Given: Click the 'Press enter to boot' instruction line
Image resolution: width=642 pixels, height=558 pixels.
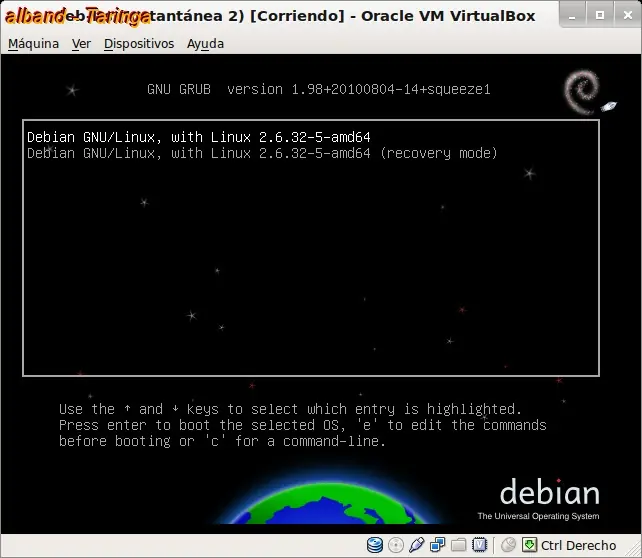Looking at the screenshot, I should [303, 425].
